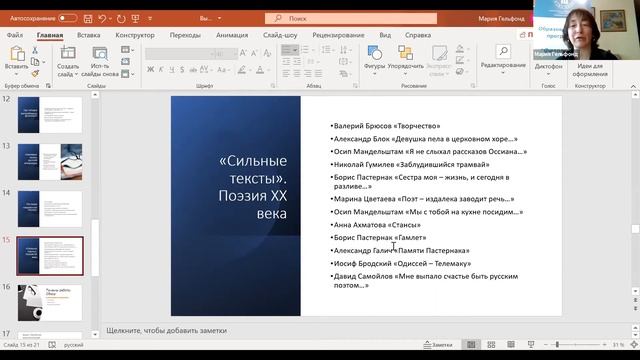Viewport: 640px width, 360px height.
Task: Select slide 13 thumbnail
Action: tap(50, 162)
